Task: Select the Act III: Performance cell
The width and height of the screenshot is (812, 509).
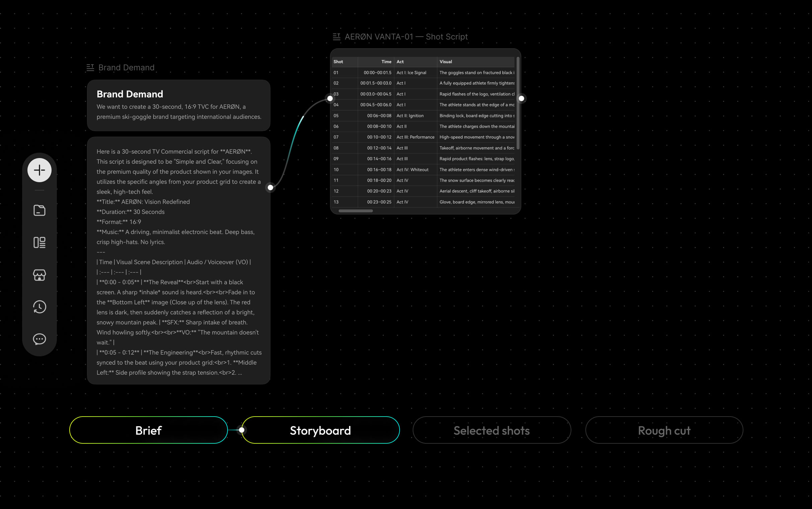Action: tap(416, 137)
